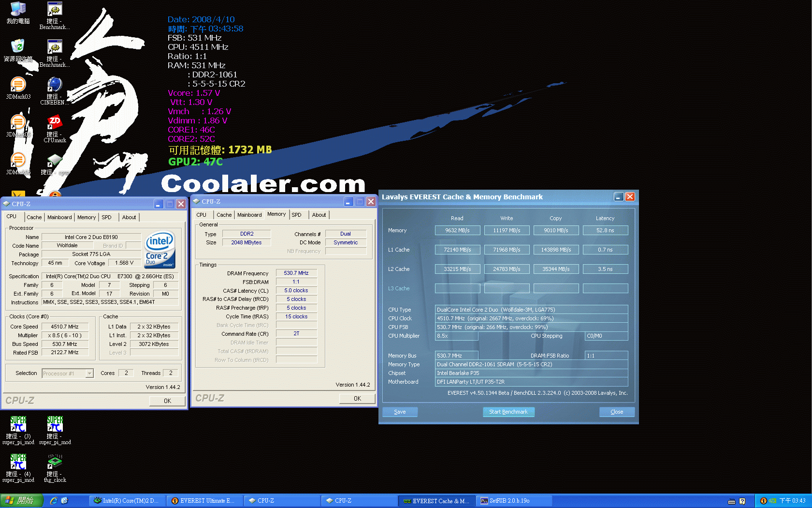Open the Cache tab in left CPU-Z window
Screen dimensions: 812x508
point(34,217)
